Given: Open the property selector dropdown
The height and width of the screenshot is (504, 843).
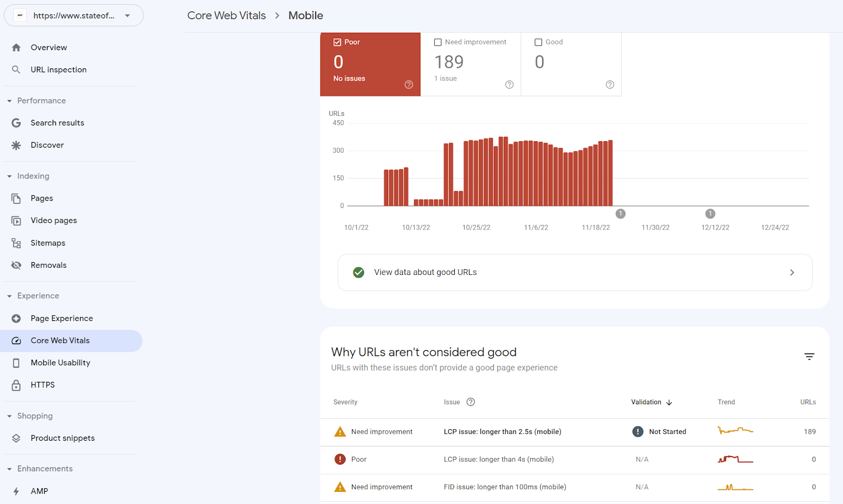Looking at the screenshot, I should coord(126,15).
